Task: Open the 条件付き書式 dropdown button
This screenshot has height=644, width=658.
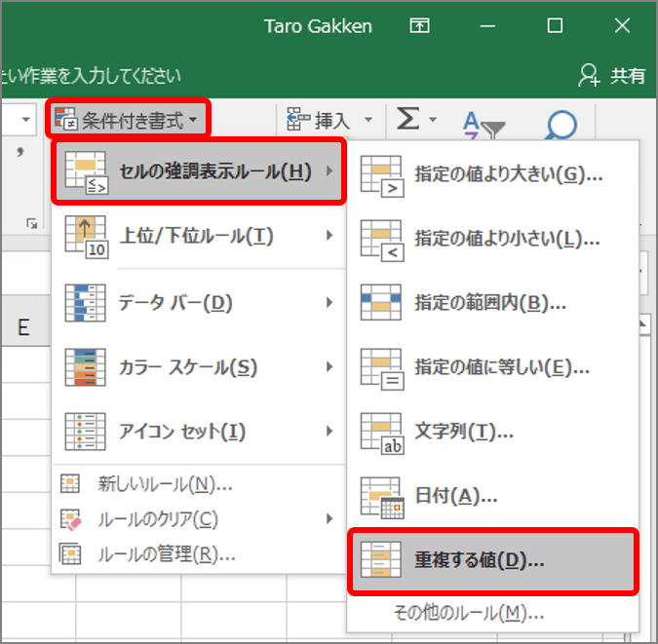Action: [127, 120]
